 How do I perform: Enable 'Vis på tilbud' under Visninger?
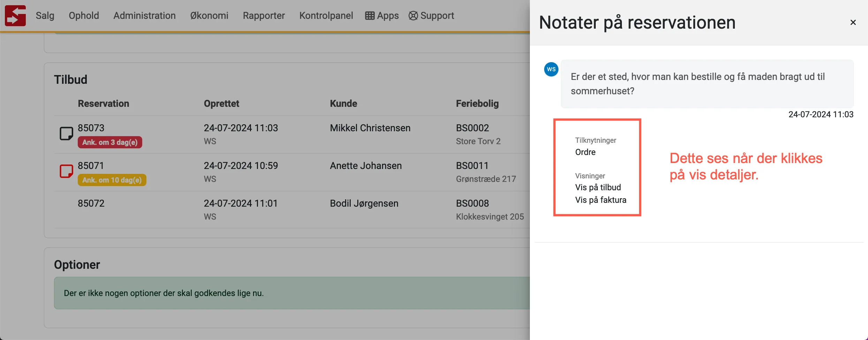pyautogui.click(x=597, y=187)
